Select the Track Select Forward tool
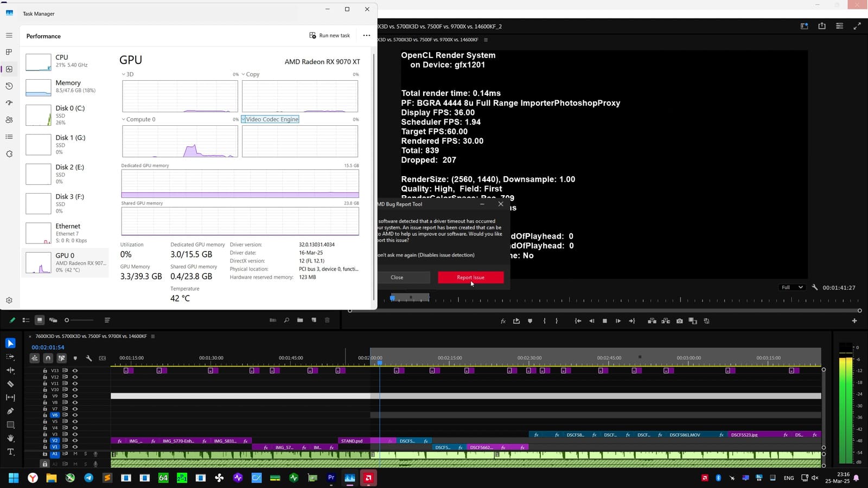Image resolution: width=868 pixels, height=488 pixels. [10, 357]
